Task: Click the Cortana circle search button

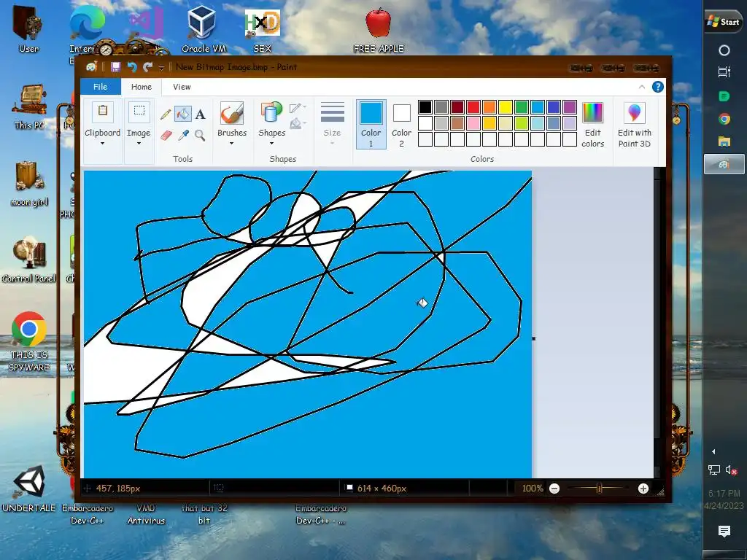Action: pyautogui.click(x=724, y=50)
